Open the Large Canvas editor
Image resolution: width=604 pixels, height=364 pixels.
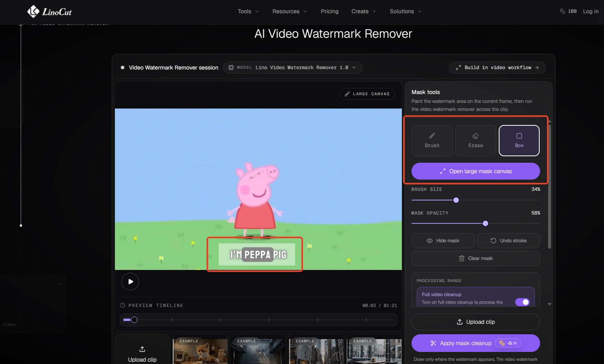click(x=367, y=94)
